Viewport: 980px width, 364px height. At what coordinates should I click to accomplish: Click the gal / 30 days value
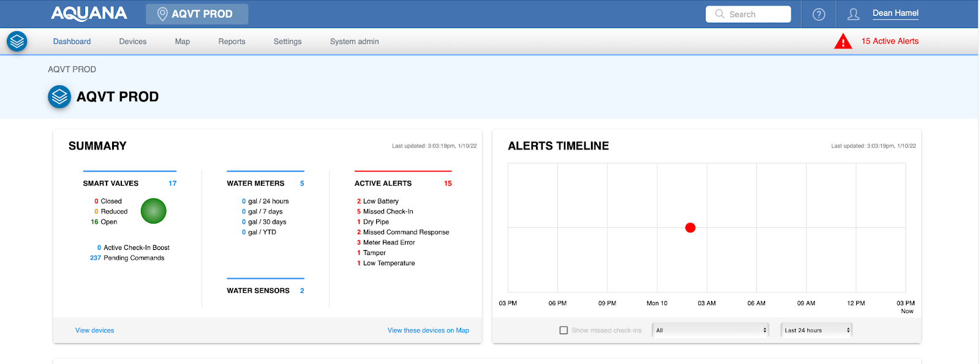(264, 222)
